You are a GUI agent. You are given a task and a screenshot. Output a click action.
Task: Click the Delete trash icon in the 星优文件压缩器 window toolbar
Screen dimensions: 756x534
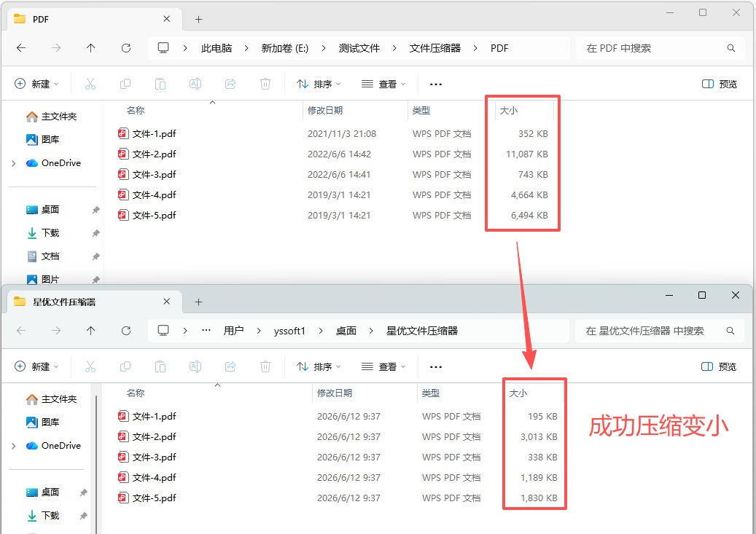click(x=265, y=366)
